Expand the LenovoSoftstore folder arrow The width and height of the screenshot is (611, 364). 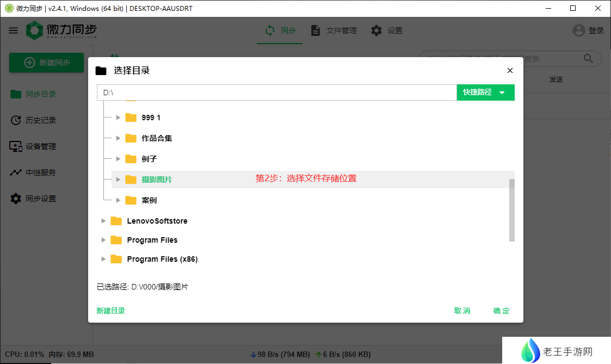click(x=103, y=221)
